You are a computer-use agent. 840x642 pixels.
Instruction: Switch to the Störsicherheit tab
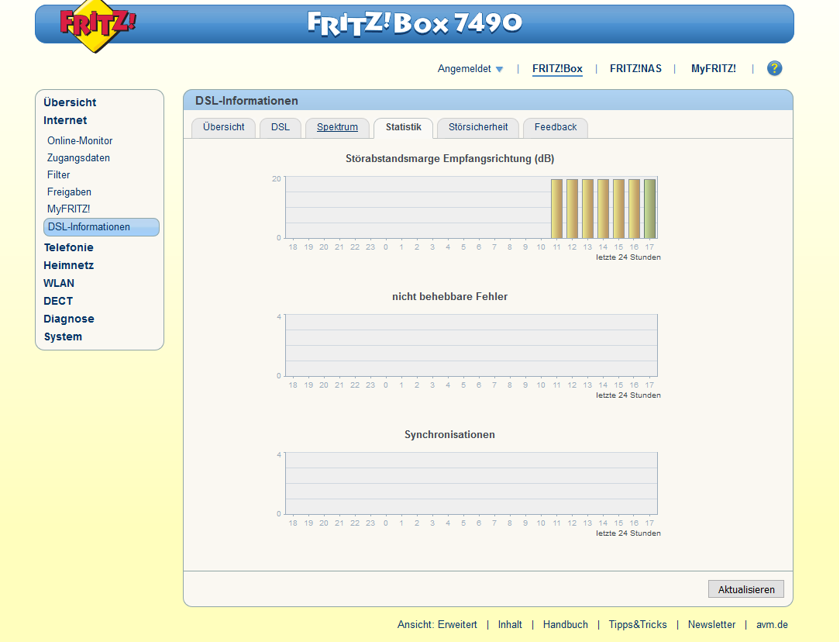(478, 127)
